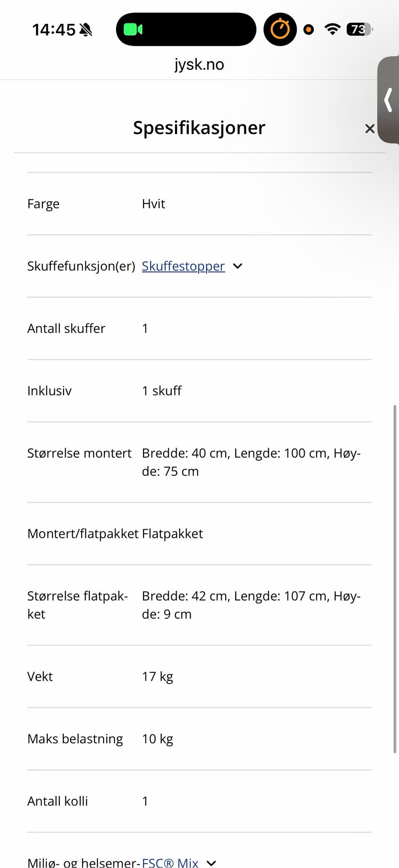Viewport: 399px width, 868px height.
Task: Click the page scrollbar
Action: click(395, 579)
